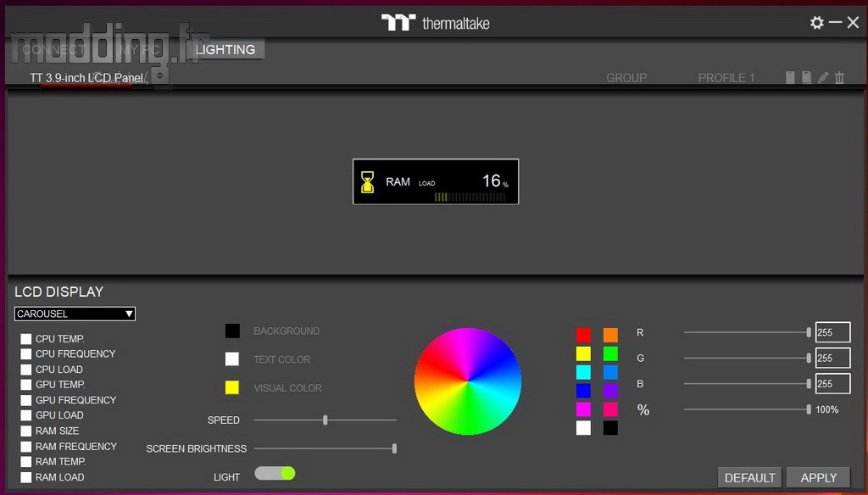Click the G value input field
The width and height of the screenshot is (868, 495).
(x=832, y=358)
